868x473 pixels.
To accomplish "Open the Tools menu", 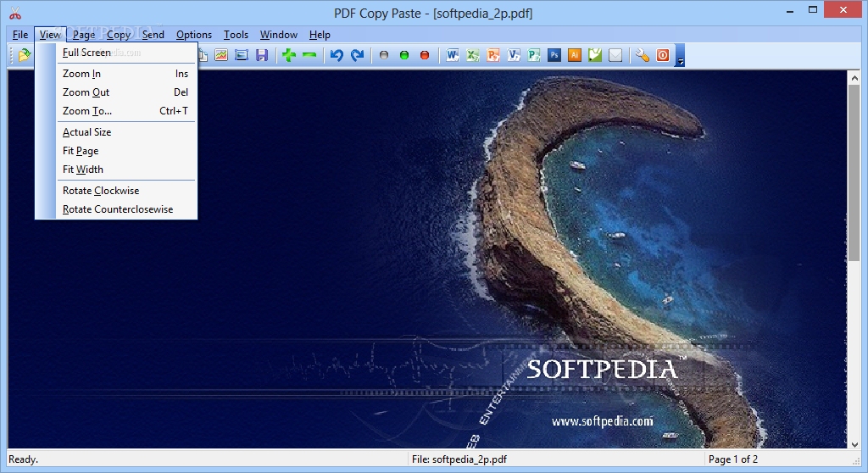I will coord(236,35).
